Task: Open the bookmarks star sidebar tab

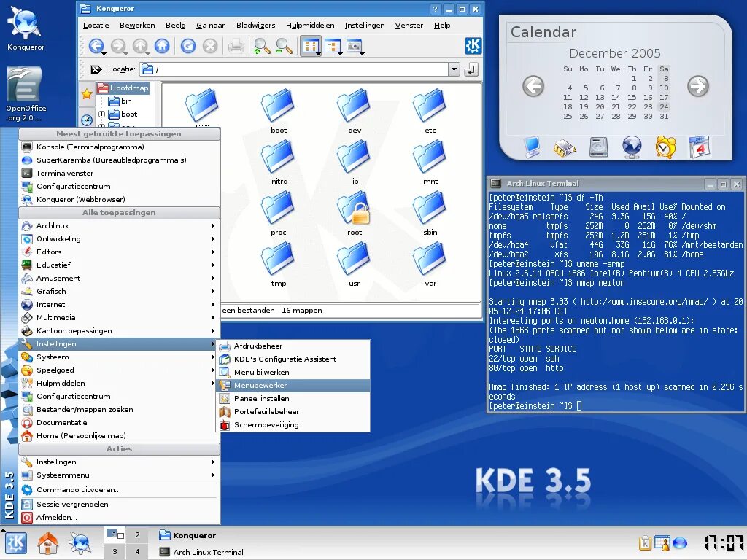Action: (87, 94)
